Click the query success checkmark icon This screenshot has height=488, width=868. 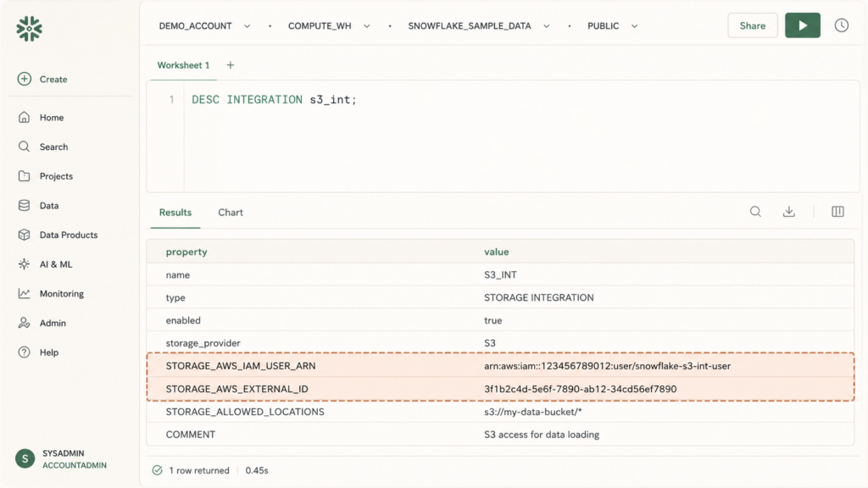click(157, 470)
